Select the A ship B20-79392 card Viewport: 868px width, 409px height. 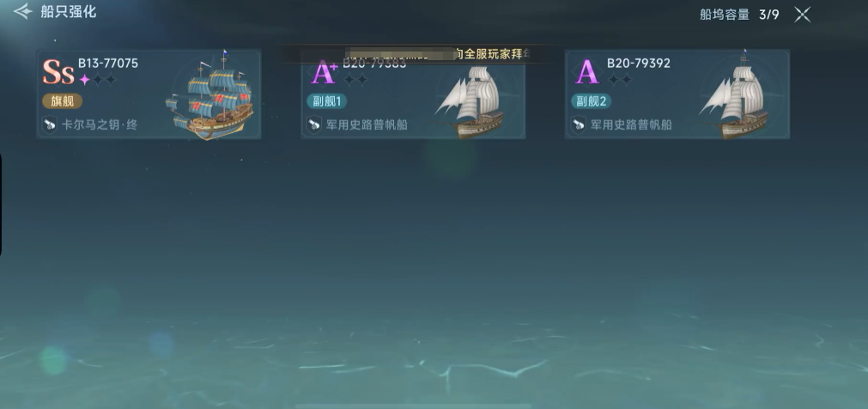tap(677, 95)
